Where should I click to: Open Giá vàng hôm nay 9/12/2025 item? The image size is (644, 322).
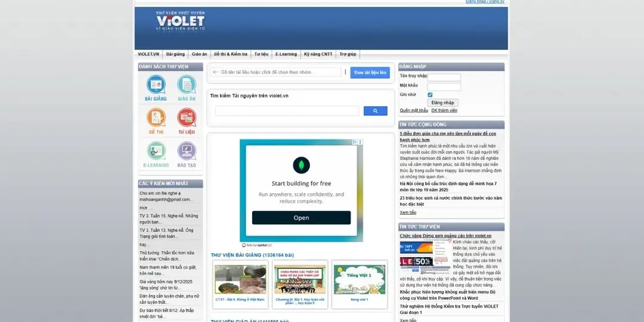pyautogui.click(x=166, y=284)
